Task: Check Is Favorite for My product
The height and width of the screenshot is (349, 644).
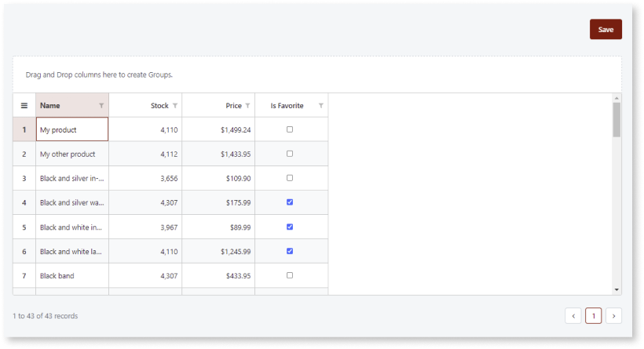Action: click(x=290, y=129)
